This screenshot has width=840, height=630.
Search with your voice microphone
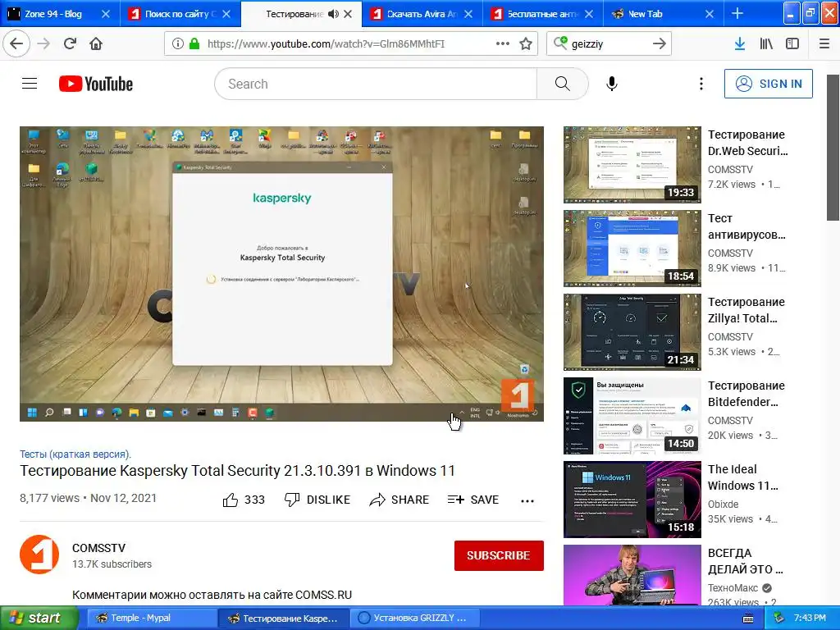click(x=612, y=84)
